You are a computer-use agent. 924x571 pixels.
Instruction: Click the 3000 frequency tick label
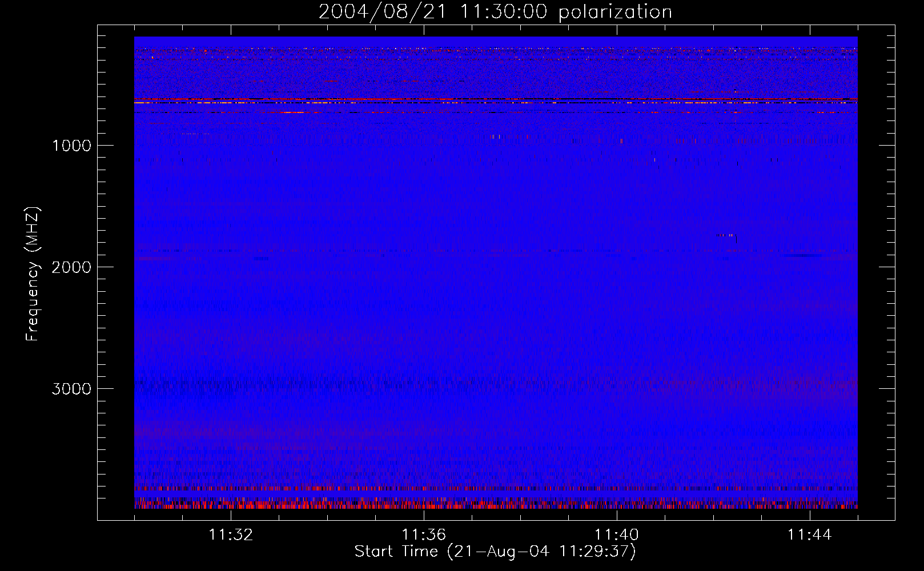[71, 389]
